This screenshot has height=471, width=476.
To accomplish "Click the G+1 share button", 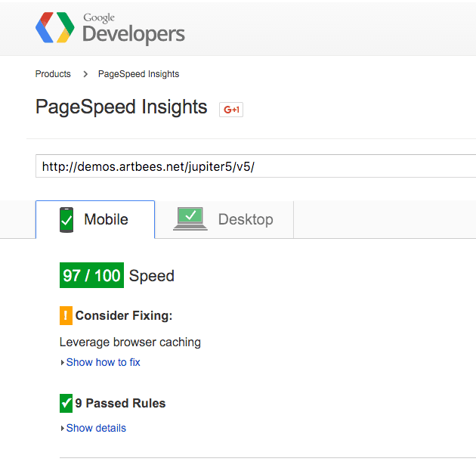I will 231,110.
